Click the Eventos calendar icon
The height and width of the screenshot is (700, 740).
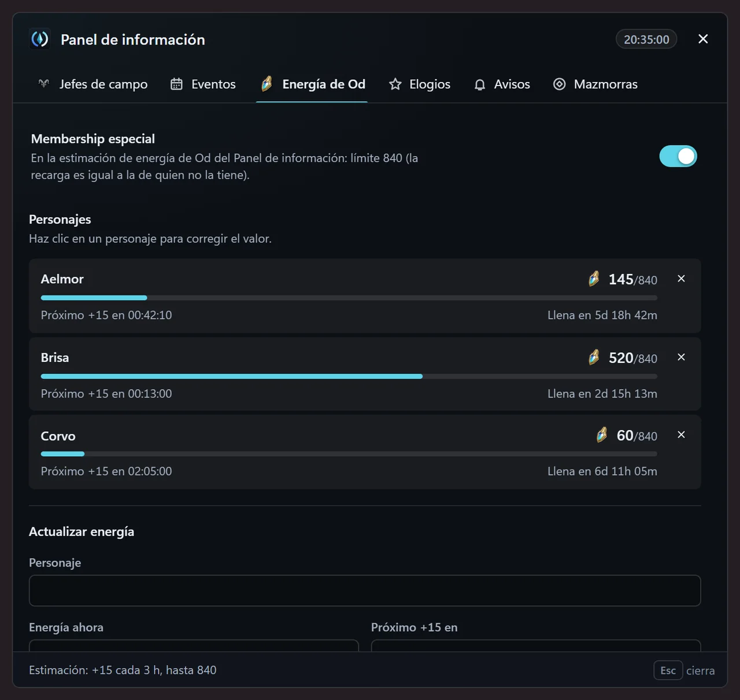176,84
